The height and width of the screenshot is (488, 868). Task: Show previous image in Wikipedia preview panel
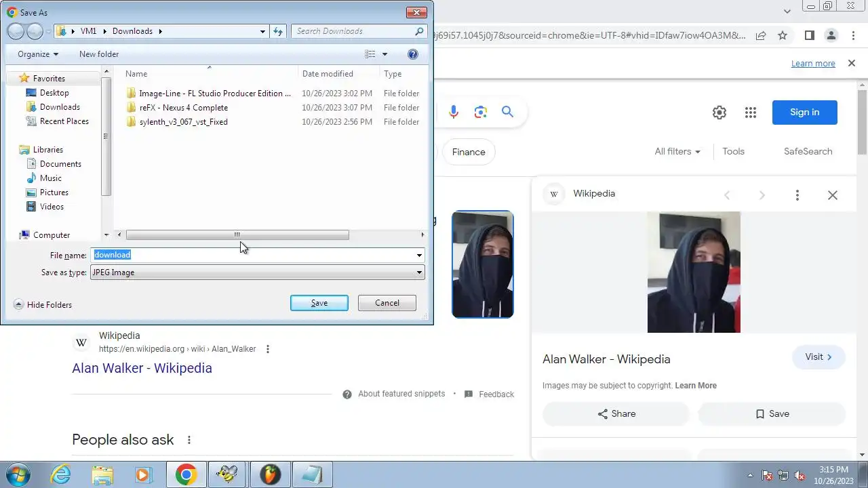(x=727, y=195)
